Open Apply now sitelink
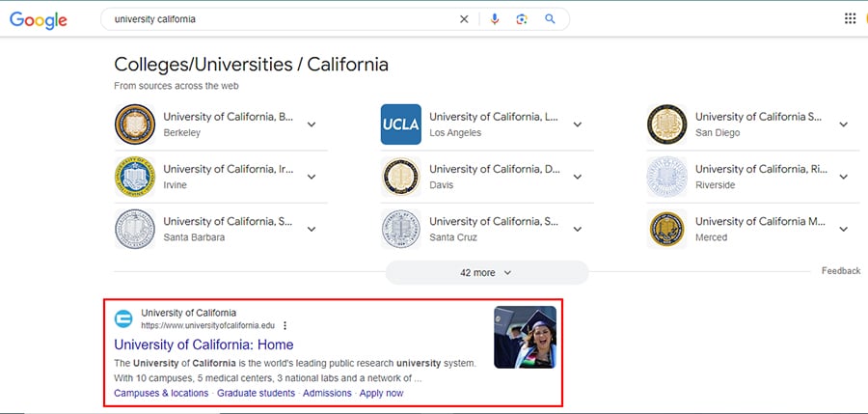Image resolution: width=868 pixels, height=414 pixels. point(381,393)
